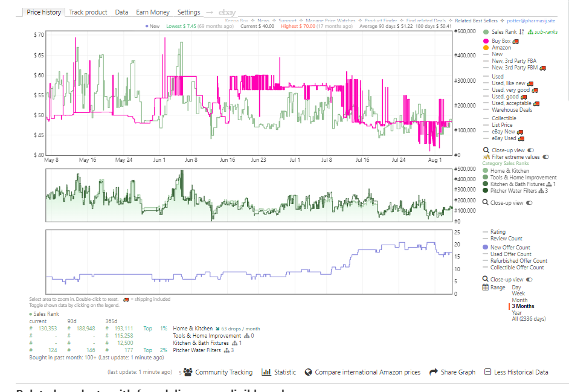
Task: Show New, 3rd Party FBA line
Action: (x=514, y=61)
